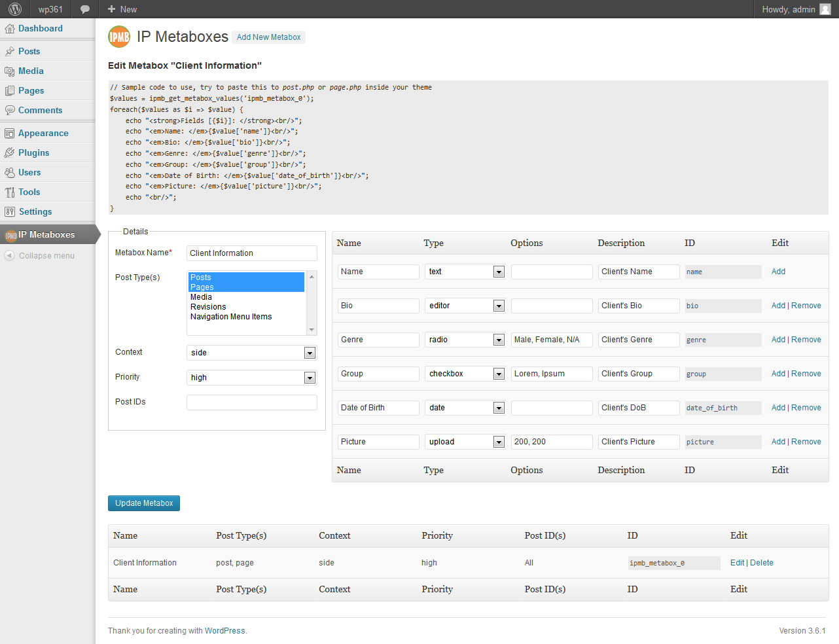Click Add link in the Name field row

(778, 272)
